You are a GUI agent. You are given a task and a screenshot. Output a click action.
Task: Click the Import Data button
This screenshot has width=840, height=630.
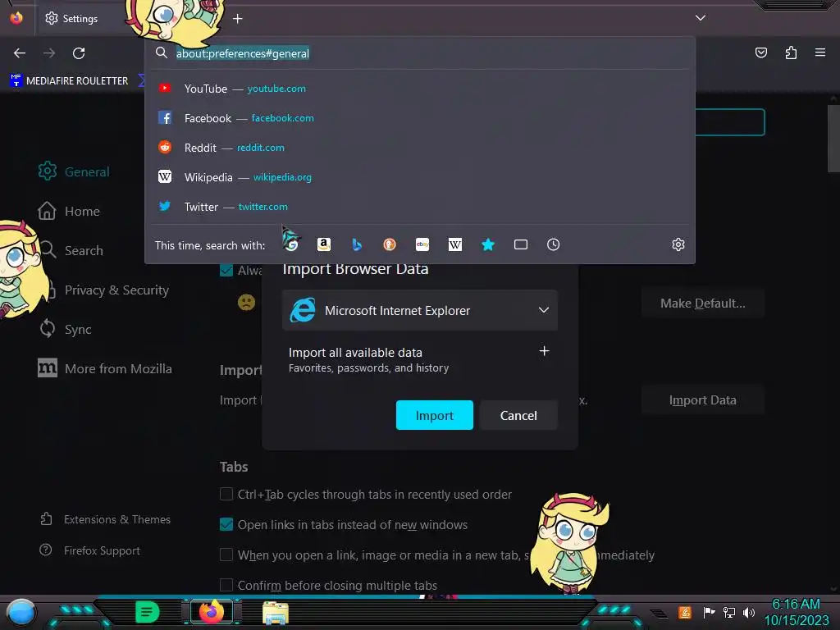(x=703, y=400)
